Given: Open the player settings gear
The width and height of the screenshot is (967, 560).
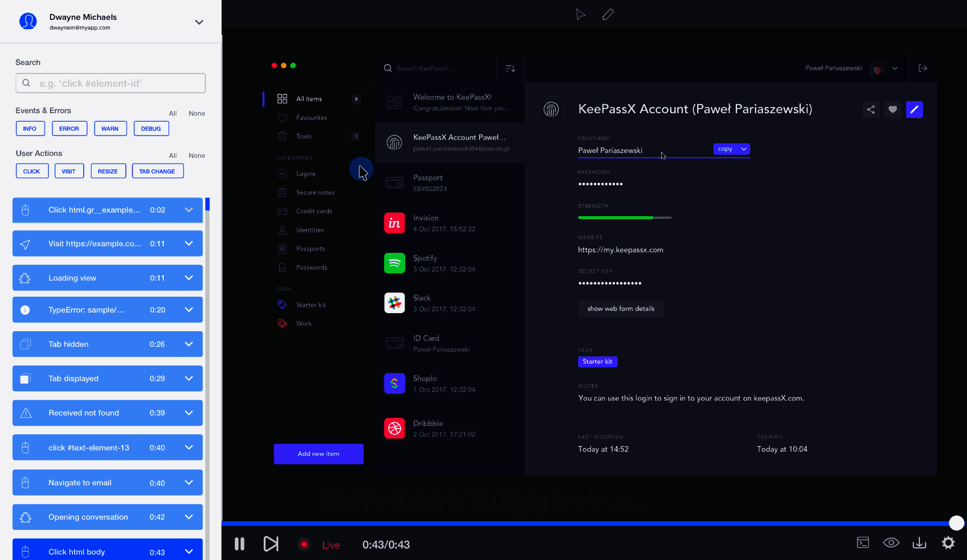Looking at the screenshot, I should pyautogui.click(x=948, y=543).
